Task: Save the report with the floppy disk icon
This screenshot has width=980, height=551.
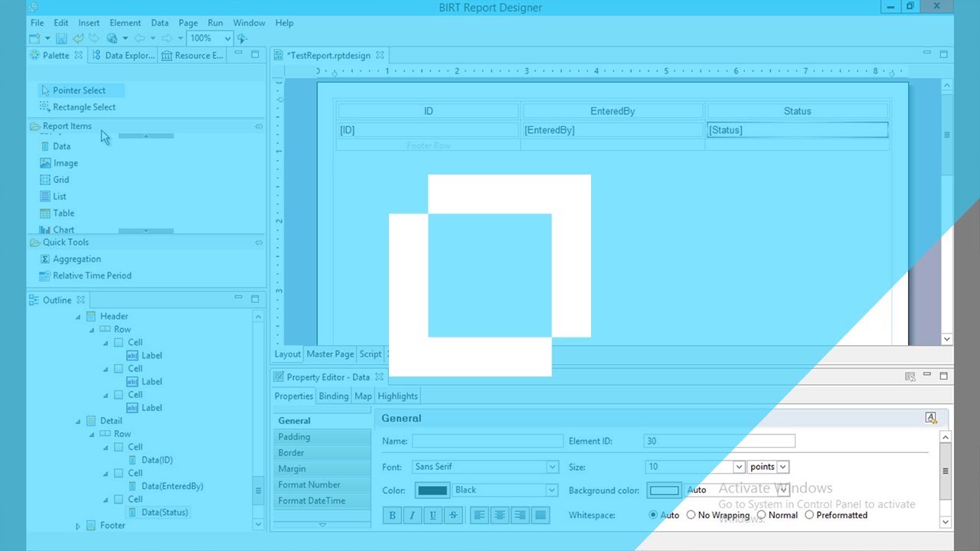Action: coord(61,38)
